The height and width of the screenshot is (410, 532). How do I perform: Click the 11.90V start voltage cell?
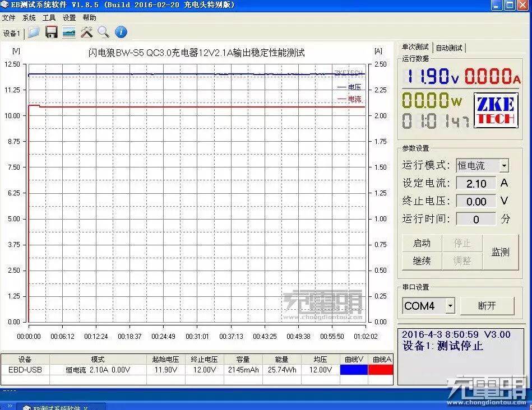coord(166,370)
